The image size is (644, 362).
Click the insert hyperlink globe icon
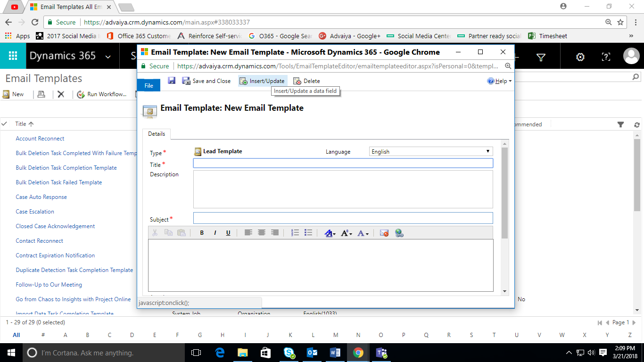pos(399,233)
